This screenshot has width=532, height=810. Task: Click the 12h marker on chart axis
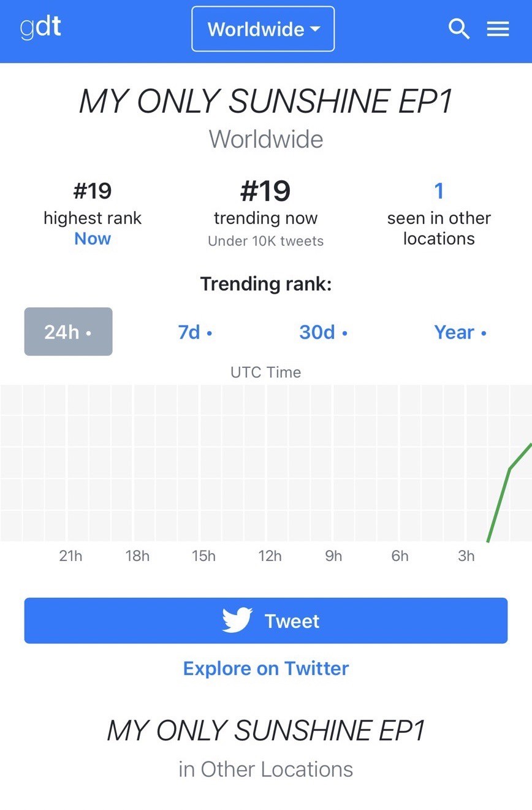(x=270, y=556)
